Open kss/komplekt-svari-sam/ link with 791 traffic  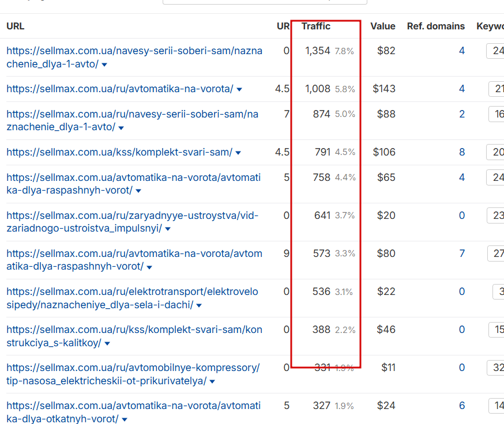(119, 152)
